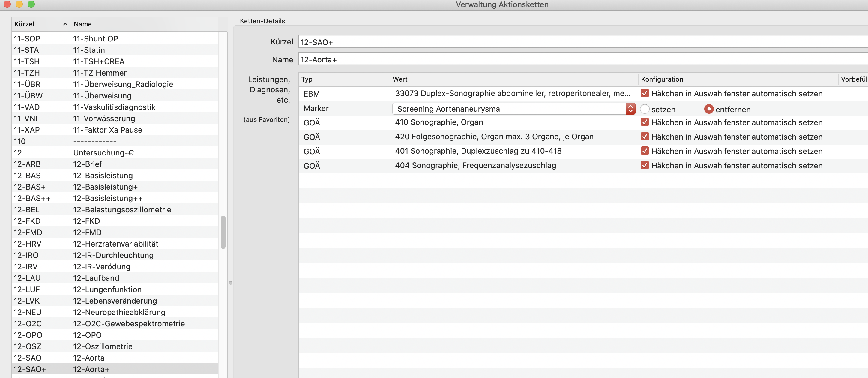Select row 11-TZH 11-TZ Hemmer
This screenshot has height=378, width=868.
[x=115, y=73]
